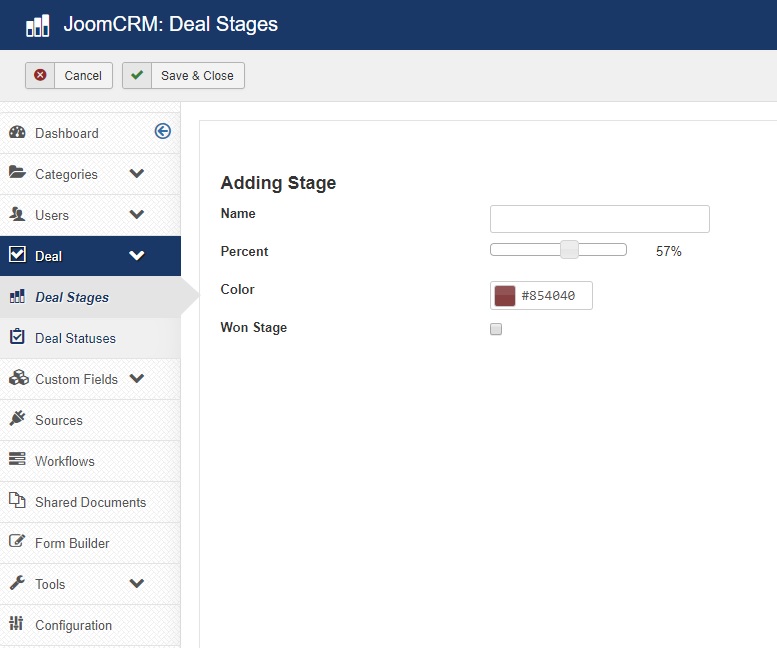777x648 pixels.
Task: Click the Cancel button
Action: click(x=69, y=75)
